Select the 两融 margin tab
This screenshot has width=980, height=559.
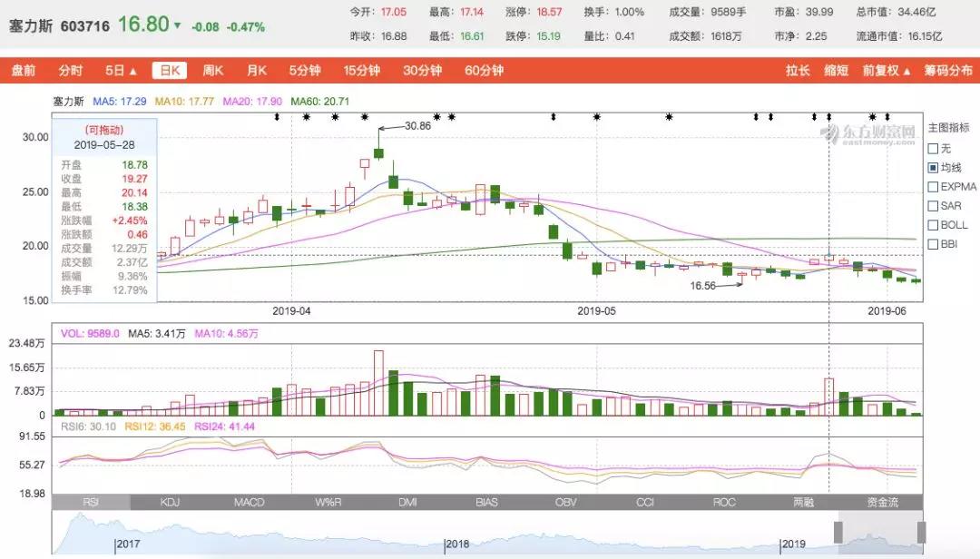coord(804,502)
